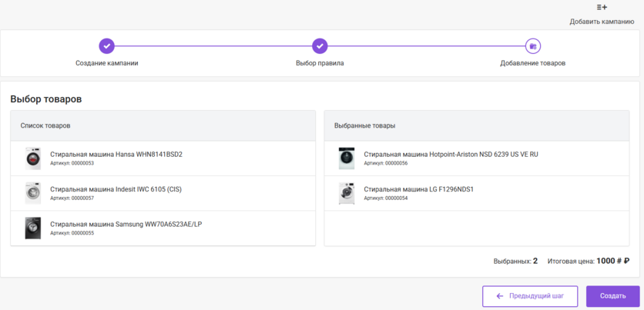Click the add campaign list-plus icon
The image size is (644, 310).
tap(602, 7)
